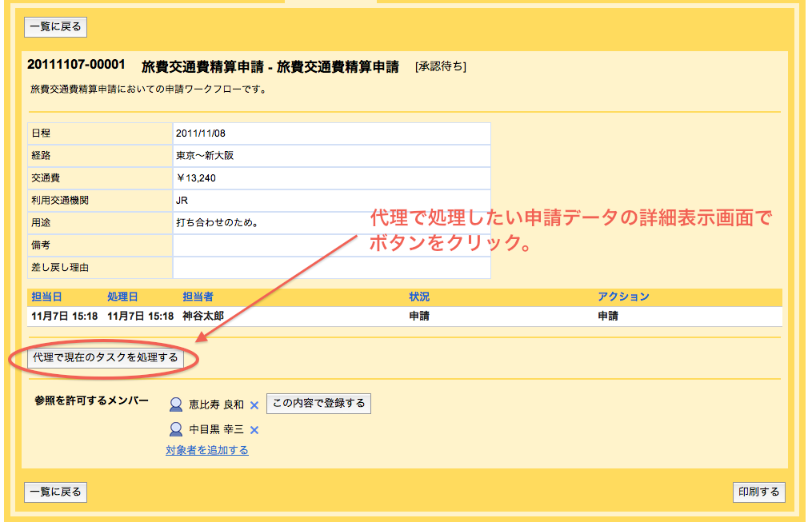Click the user avatar icon beside 恵比寿 良和
This screenshot has width=812, height=522.
pyautogui.click(x=175, y=404)
